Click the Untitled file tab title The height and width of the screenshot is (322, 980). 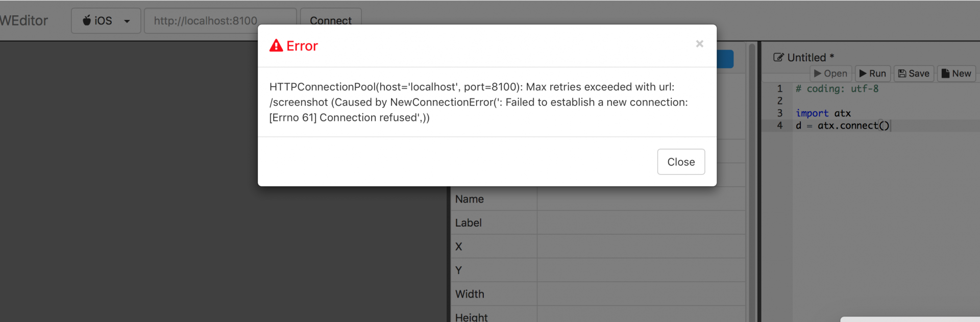(x=811, y=58)
